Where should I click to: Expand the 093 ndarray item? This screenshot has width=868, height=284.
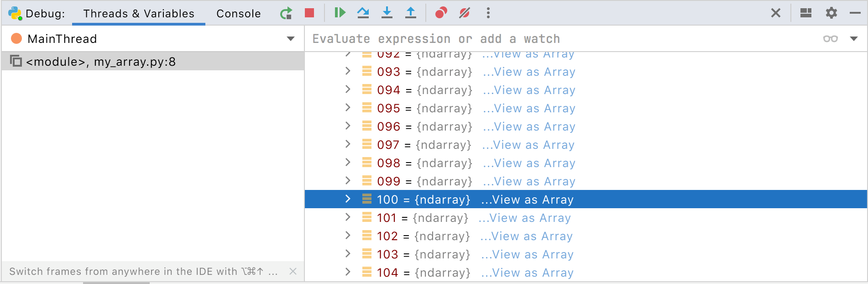click(348, 71)
